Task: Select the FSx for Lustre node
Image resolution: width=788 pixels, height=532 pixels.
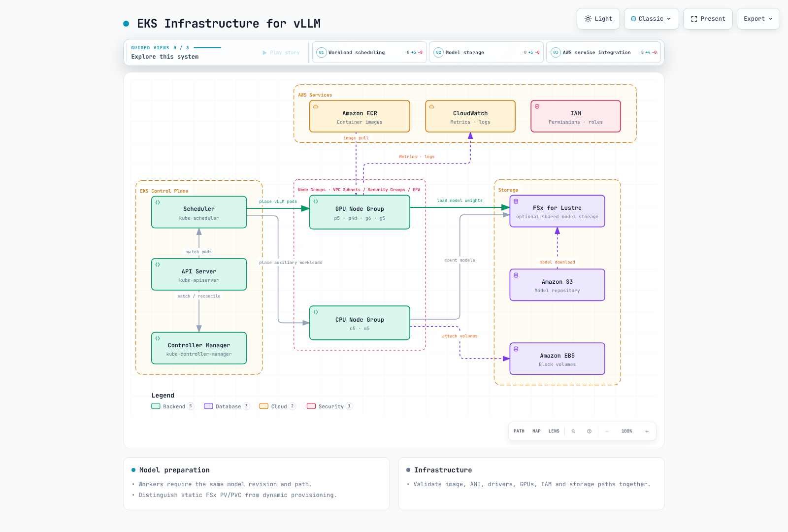Action: (557, 211)
